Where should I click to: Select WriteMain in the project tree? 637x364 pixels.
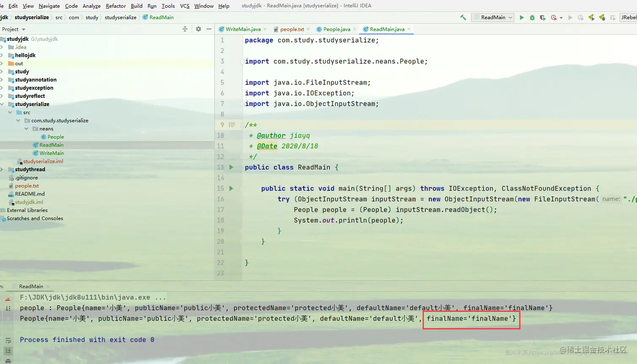point(51,153)
